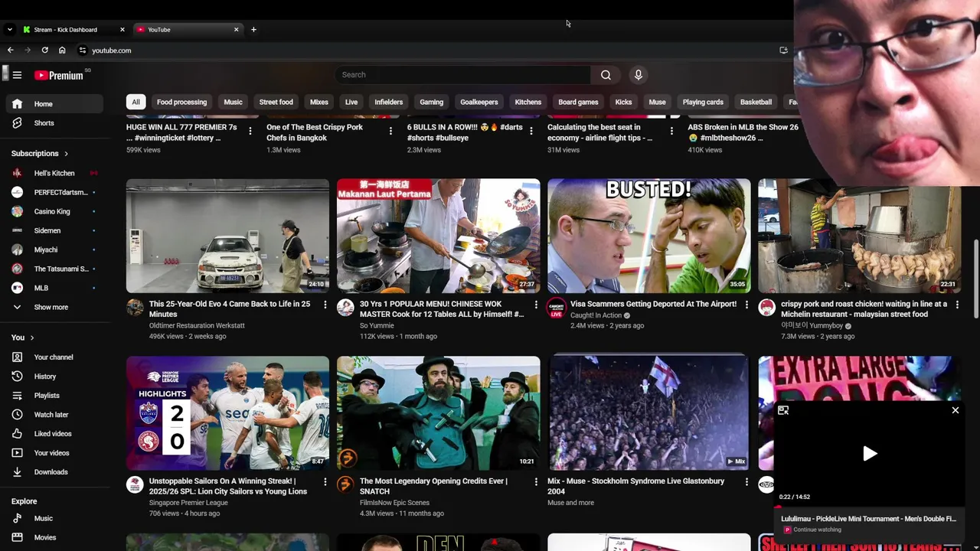
Task: Open Playlists
Action: [54, 396]
